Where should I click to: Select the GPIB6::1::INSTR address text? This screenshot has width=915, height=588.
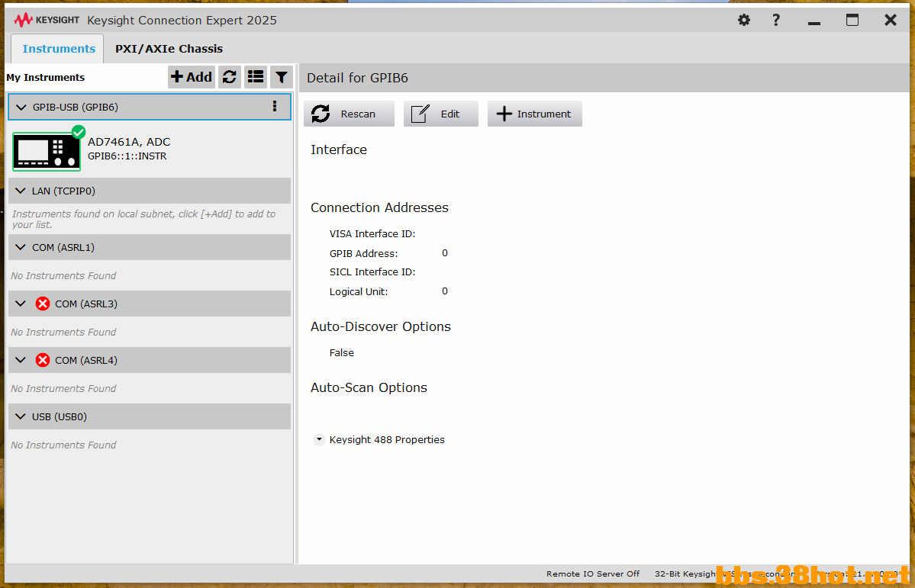tap(127, 156)
